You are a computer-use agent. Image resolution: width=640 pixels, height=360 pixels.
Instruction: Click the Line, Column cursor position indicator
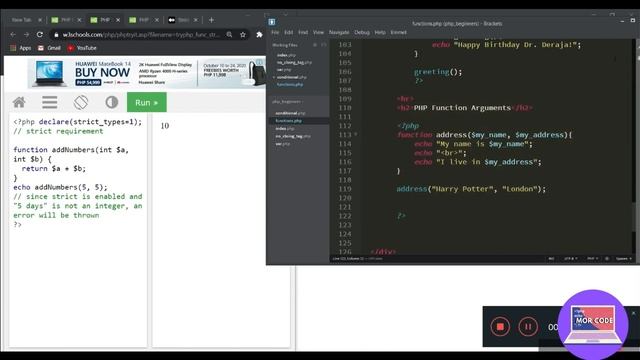click(347, 259)
